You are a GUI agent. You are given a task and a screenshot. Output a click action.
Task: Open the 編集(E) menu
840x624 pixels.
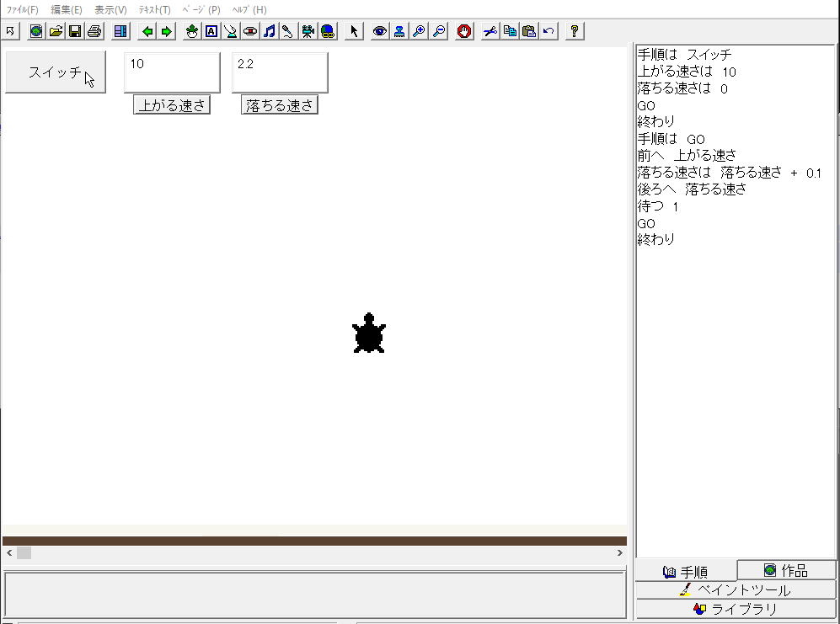tap(67, 10)
